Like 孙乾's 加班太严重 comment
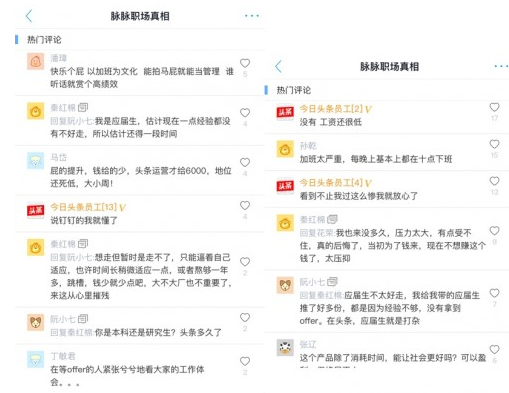The image size is (509, 393). tap(494, 144)
